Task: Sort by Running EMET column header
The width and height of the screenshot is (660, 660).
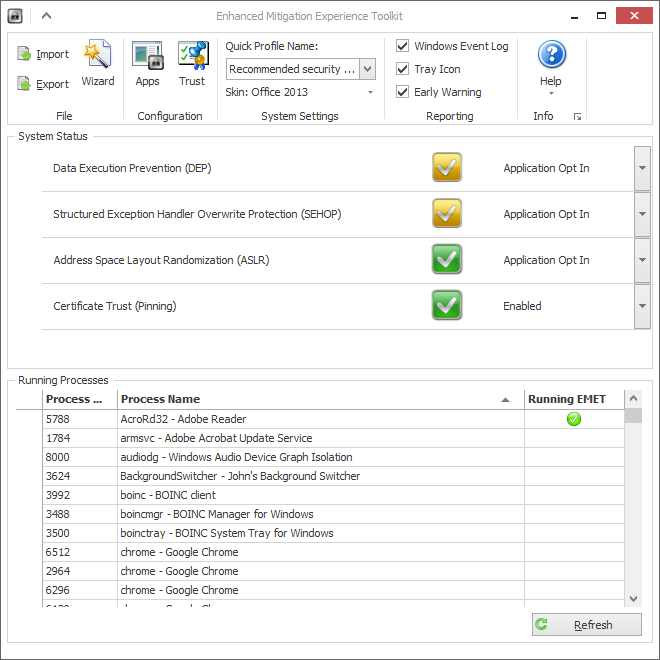Action: click(x=575, y=399)
